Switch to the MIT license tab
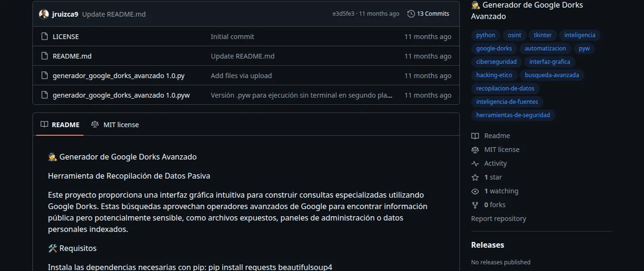This screenshot has width=644, height=271. click(x=115, y=125)
